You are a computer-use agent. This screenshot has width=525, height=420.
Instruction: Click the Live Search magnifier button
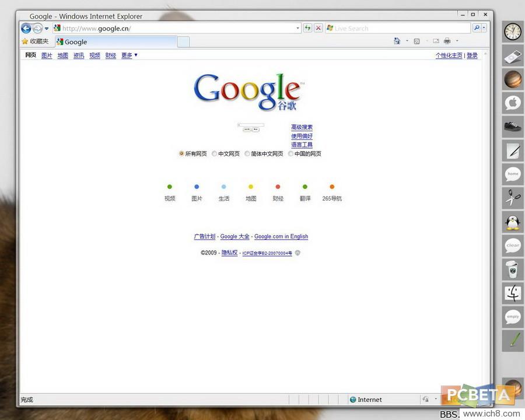[x=477, y=28]
